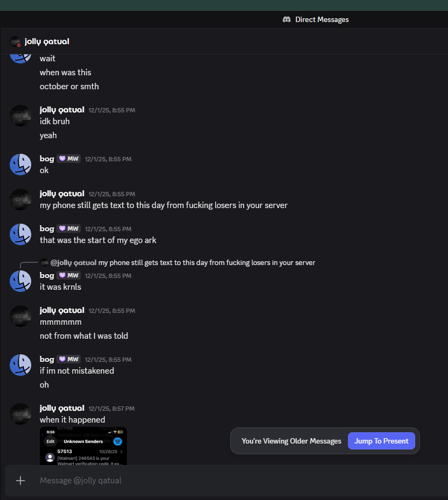Click the "You're Viewing Older Messages" notice
Viewport: 448px width, 500px height.
[x=291, y=441]
